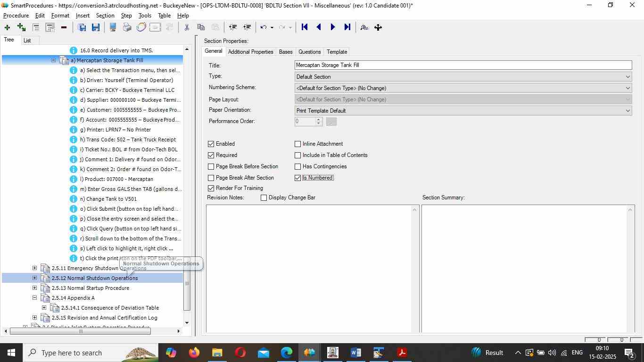Click the undo arrow icon

pos(264,27)
